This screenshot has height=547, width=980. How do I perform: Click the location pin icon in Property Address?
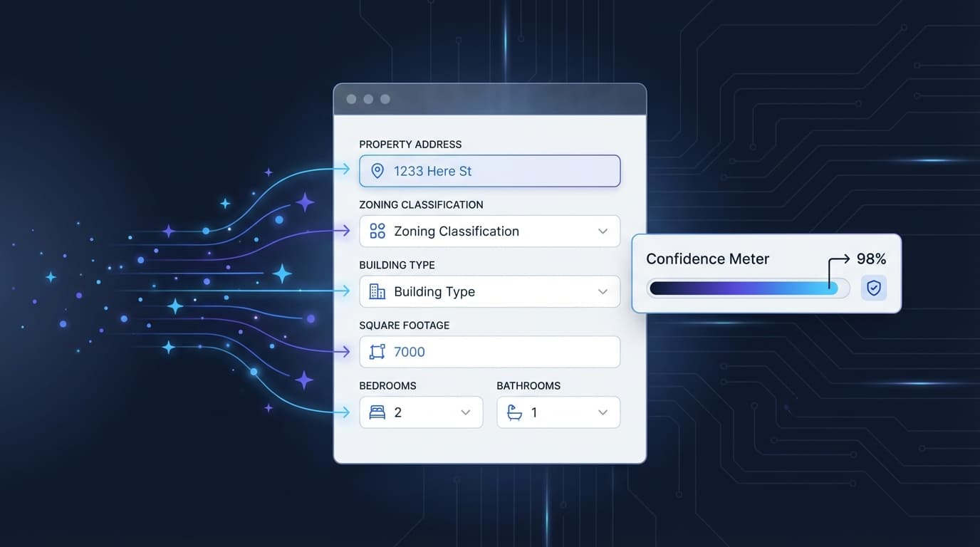pyautogui.click(x=377, y=171)
